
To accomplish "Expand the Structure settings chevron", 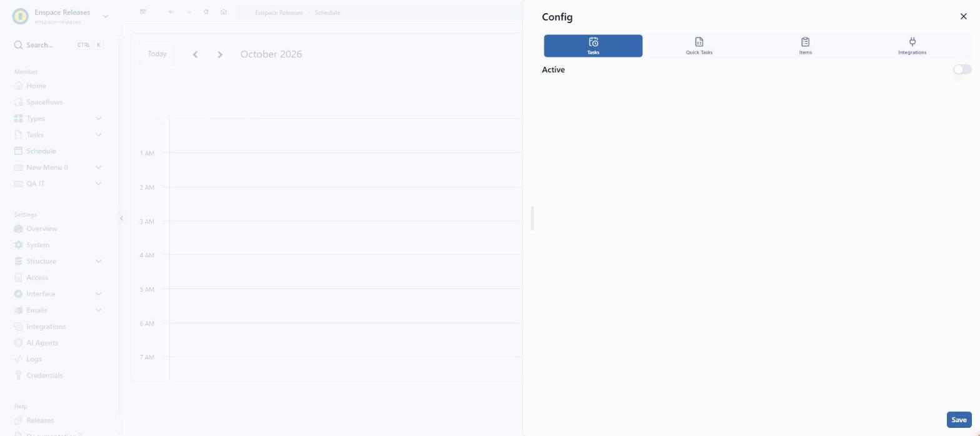I will [98, 261].
